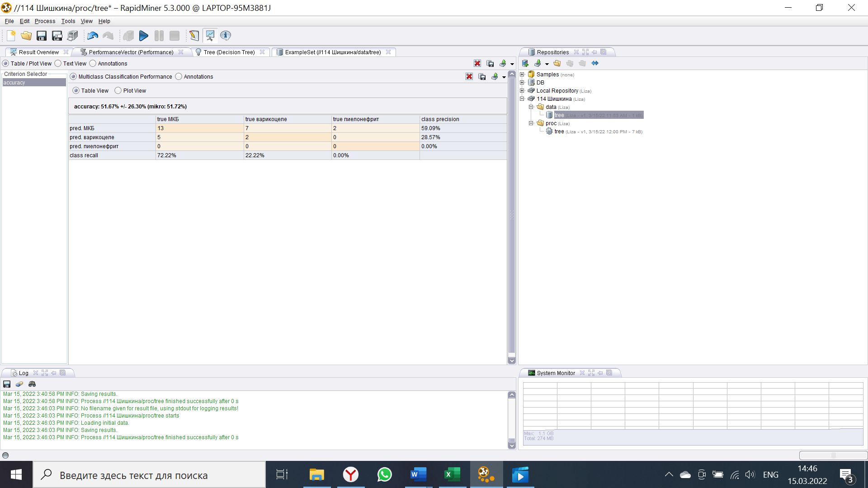Clear the log with eraser icon

pos(19,384)
